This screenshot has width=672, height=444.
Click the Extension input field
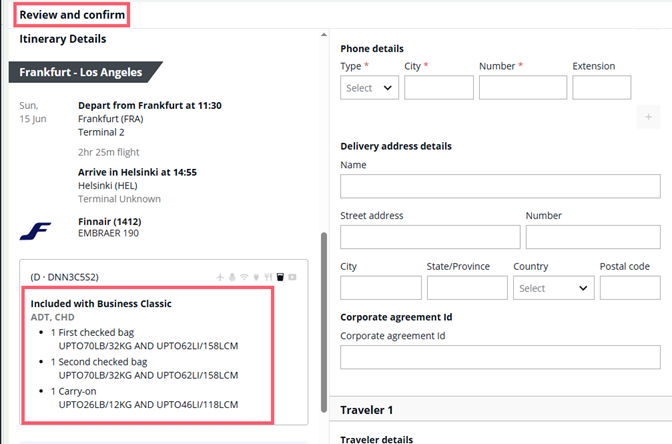point(601,88)
